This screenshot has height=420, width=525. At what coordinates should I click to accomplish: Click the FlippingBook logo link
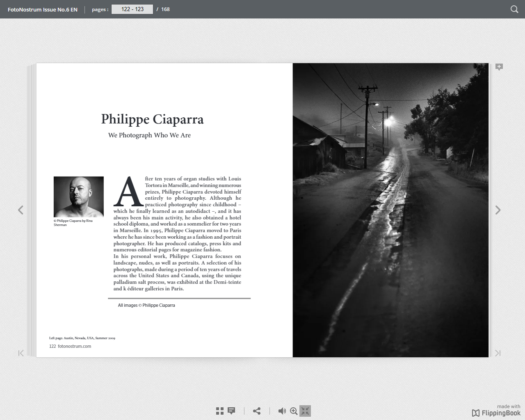496,413
